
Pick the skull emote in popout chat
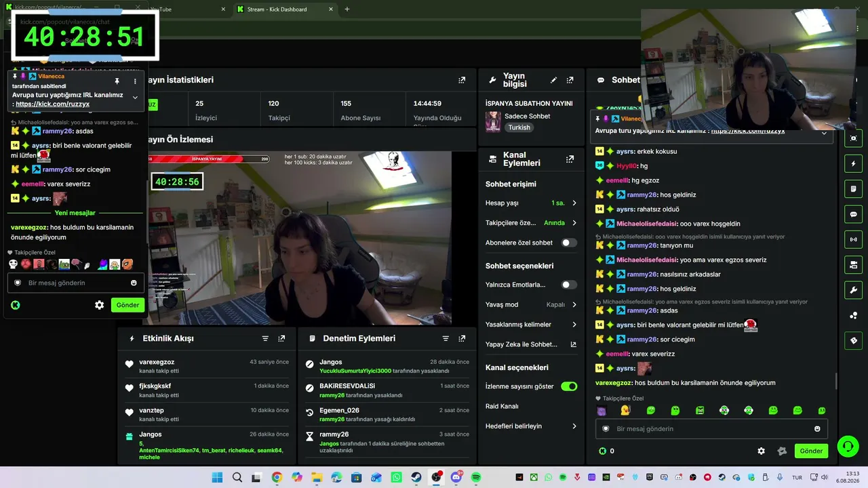(x=14, y=264)
